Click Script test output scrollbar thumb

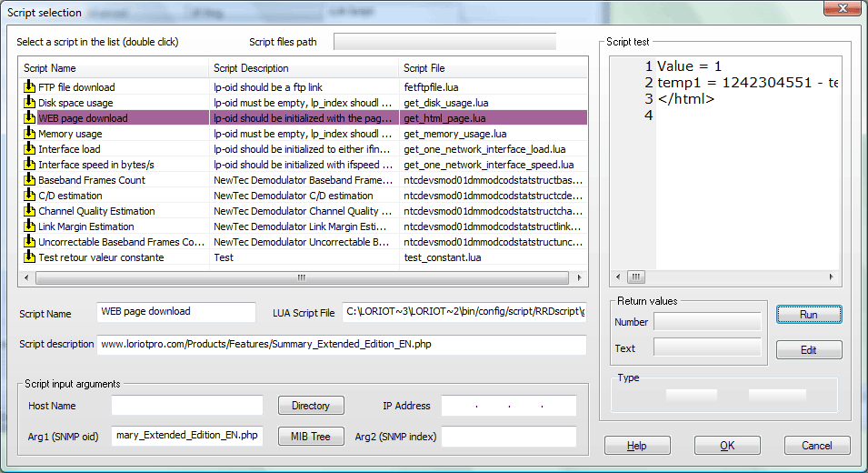point(636,277)
